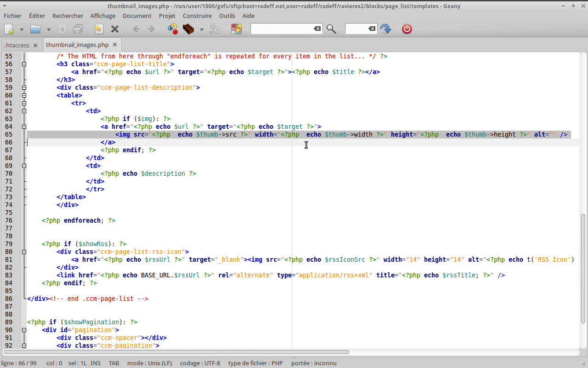The width and height of the screenshot is (588, 368).
Task: Collapse the fold marker at line 56
Action: pos(24,64)
